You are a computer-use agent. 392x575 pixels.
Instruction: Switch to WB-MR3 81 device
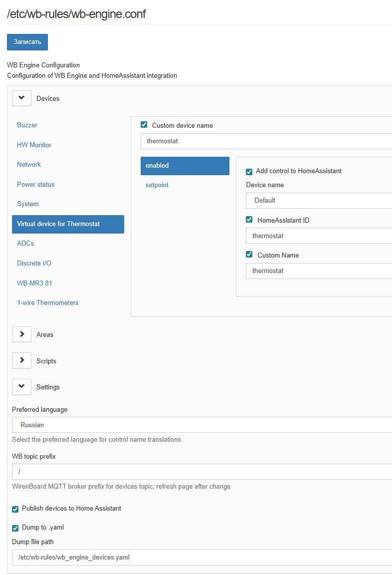click(34, 283)
